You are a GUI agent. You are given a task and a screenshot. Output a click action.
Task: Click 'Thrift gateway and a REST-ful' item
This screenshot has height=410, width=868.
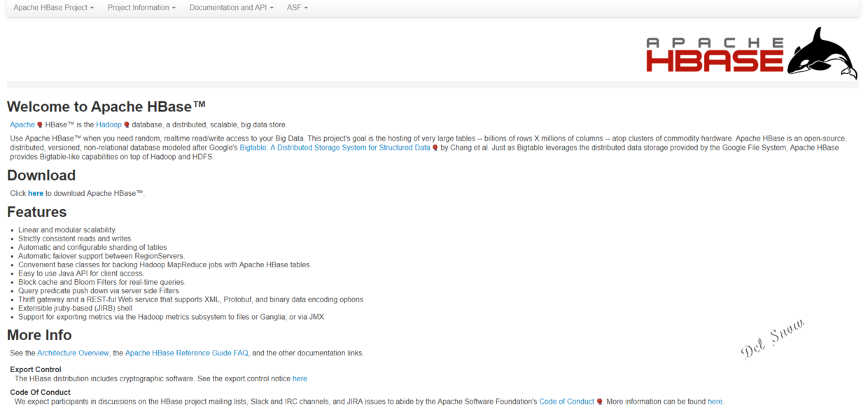(190, 299)
